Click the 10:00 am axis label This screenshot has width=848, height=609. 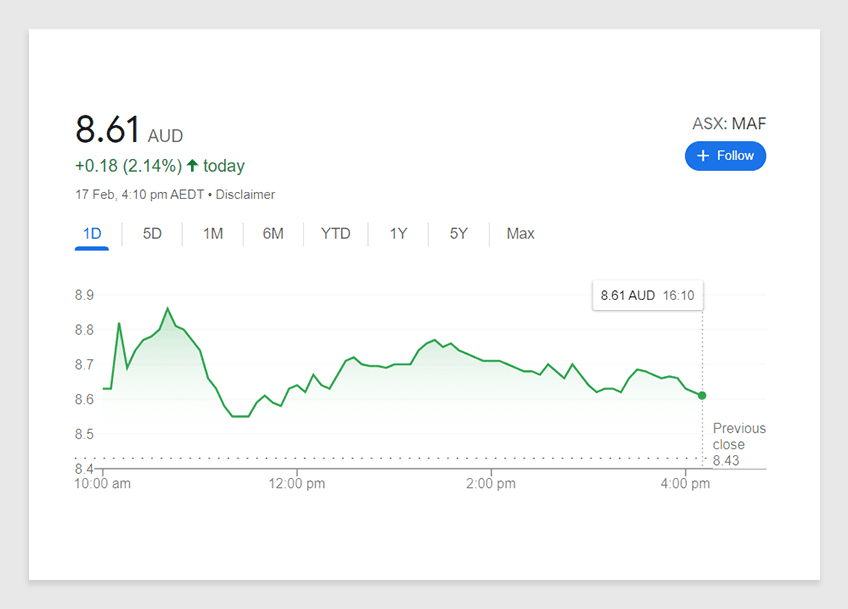[x=103, y=484]
